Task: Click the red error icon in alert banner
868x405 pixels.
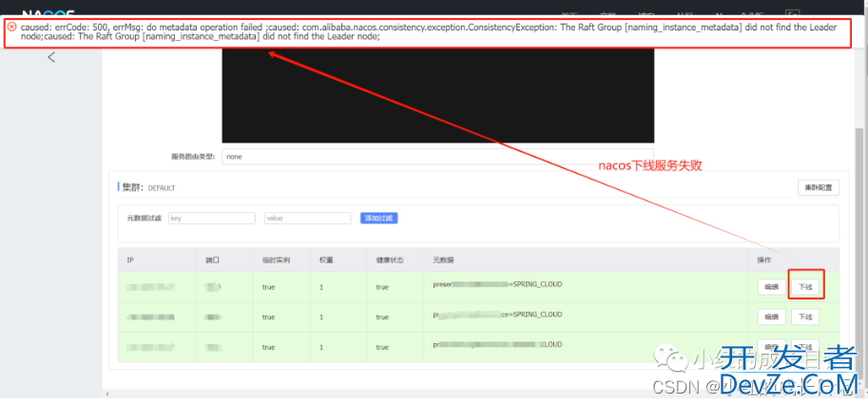Action: pos(12,27)
